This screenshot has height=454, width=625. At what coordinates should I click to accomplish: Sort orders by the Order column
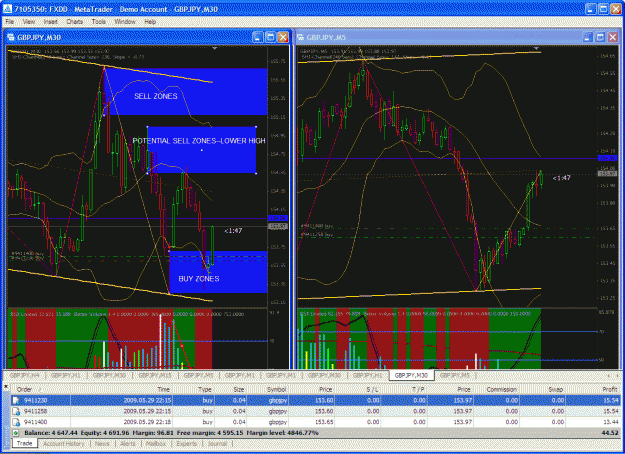point(41,389)
